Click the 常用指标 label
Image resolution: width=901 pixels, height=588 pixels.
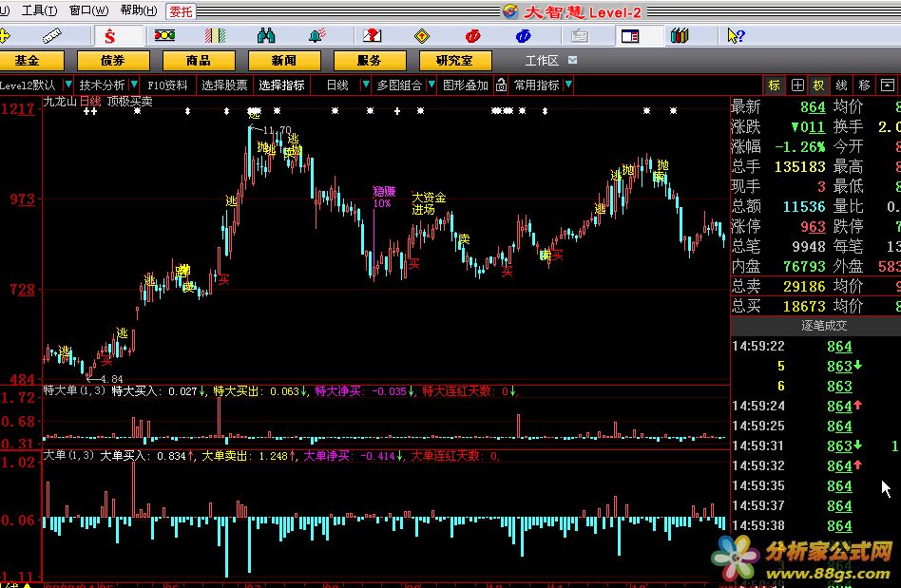537,85
